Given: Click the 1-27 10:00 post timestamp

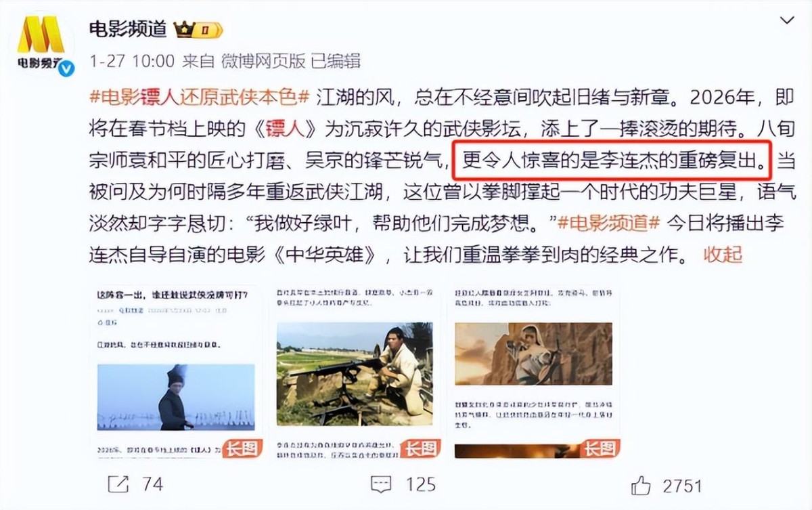Looking at the screenshot, I should tap(132, 61).
